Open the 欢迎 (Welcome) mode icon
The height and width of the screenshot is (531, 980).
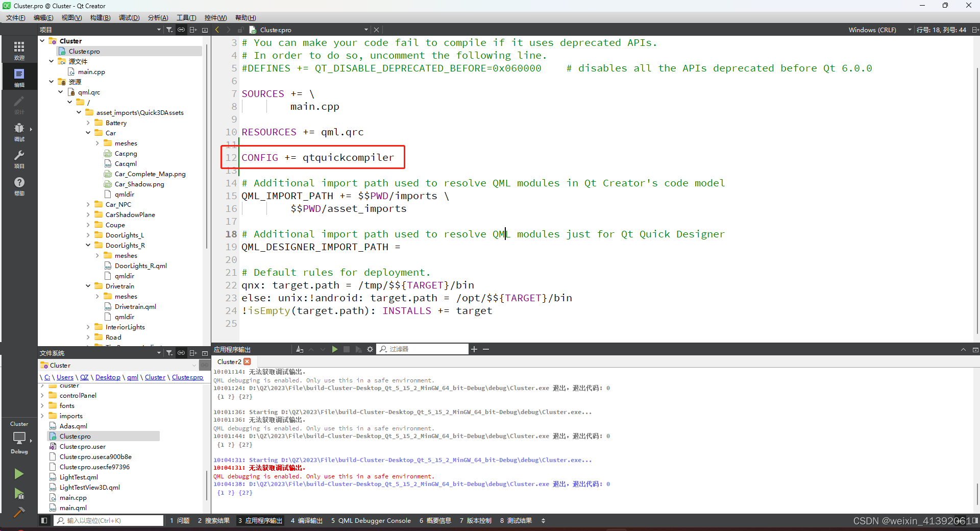(19, 49)
